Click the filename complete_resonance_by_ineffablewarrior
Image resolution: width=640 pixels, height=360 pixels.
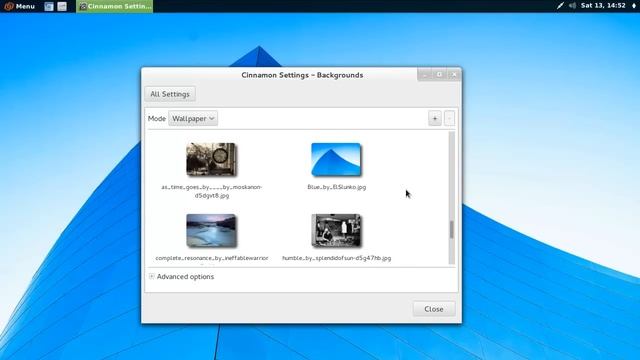tap(212, 258)
